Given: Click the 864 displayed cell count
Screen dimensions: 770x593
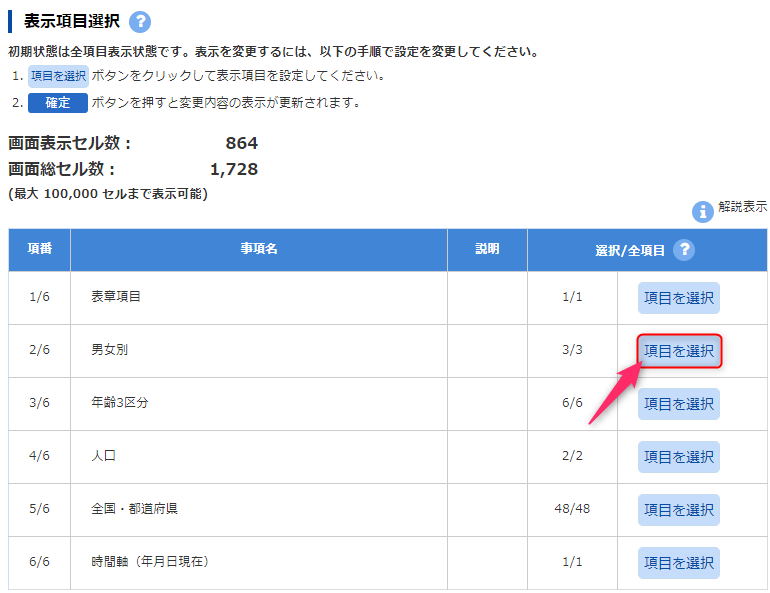Looking at the screenshot, I should pyautogui.click(x=242, y=143).
